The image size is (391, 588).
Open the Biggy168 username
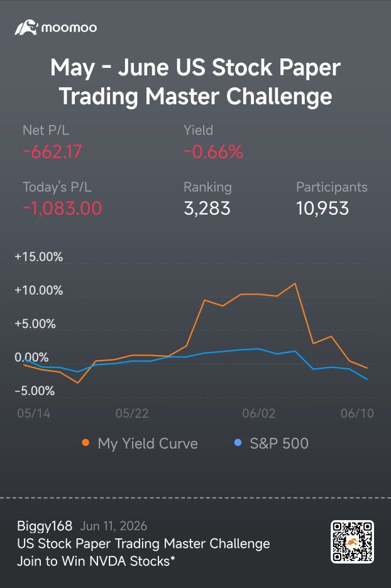pyautogui.click(x=45, y=526)
